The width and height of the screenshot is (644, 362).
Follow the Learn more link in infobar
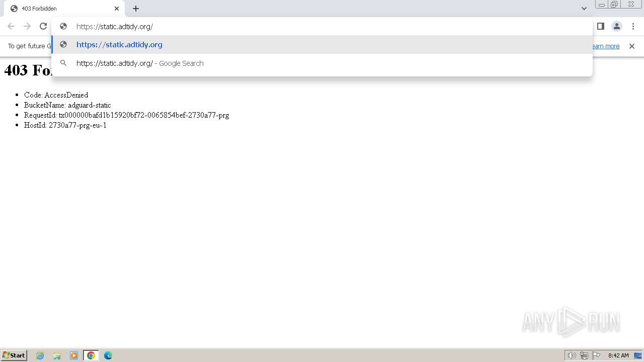point(605,46)
